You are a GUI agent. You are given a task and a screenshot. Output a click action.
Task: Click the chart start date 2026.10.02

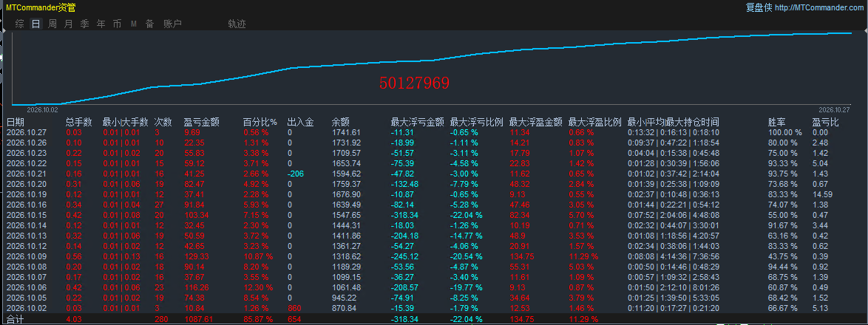point(43,109)
